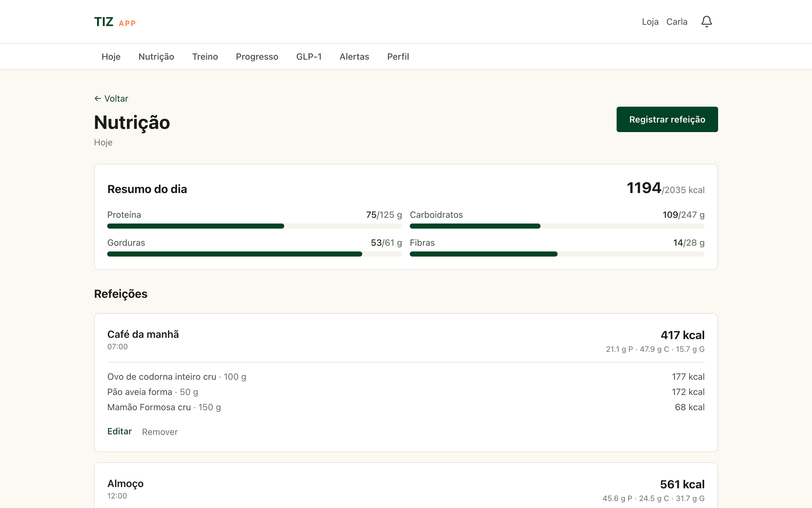Click the Café da manhã title
Viewport: 812px width, 508px height.
click(x=143, y=334)
